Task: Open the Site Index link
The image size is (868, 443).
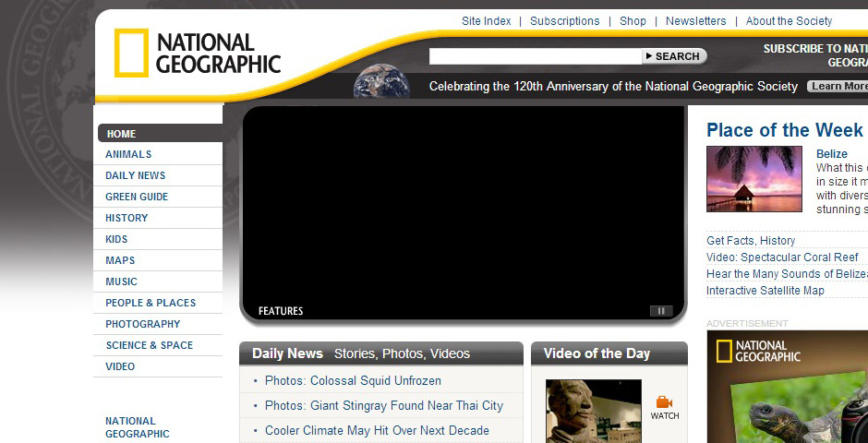Action: [486, 21]
